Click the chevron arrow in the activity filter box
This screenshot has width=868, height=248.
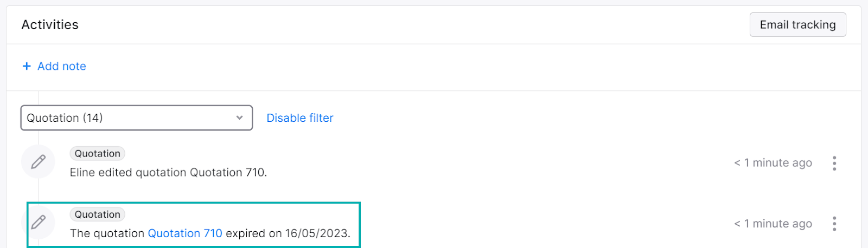(239, 118)
